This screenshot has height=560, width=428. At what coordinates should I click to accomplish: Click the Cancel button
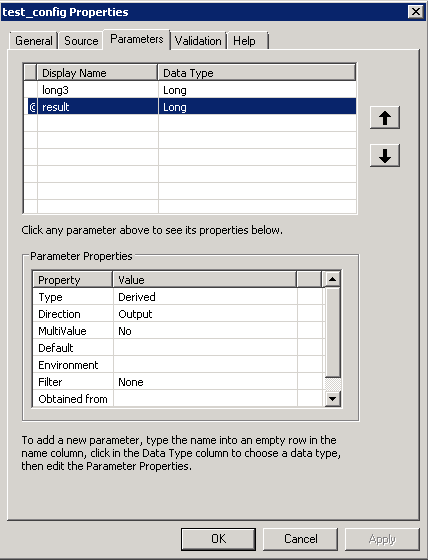tap(300, 539)
